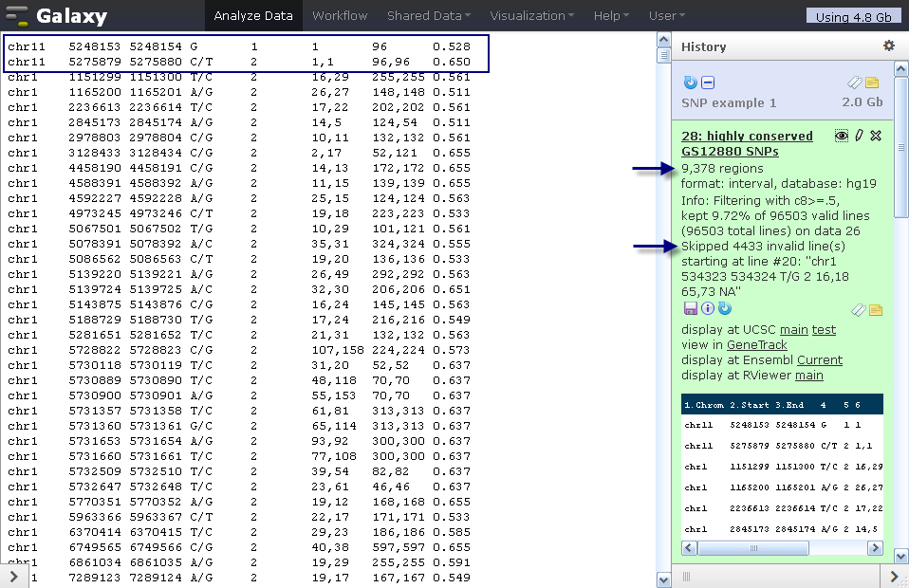The image size is (909, 588).
Task: Annotate dataset 28 with the note icon
Action: click(x=876, y=310)
